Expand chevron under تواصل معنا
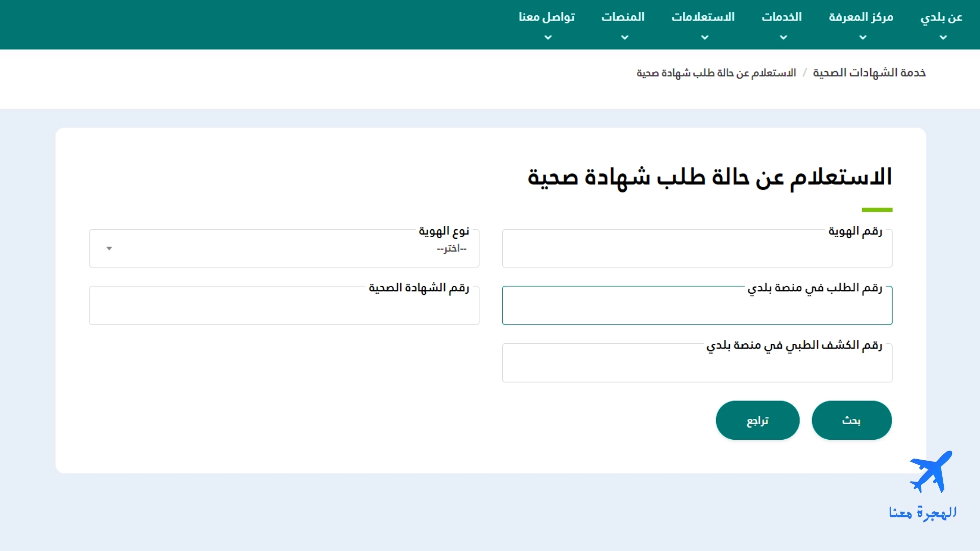The height and width of the screenshot is (551, 980). point(548,37)
